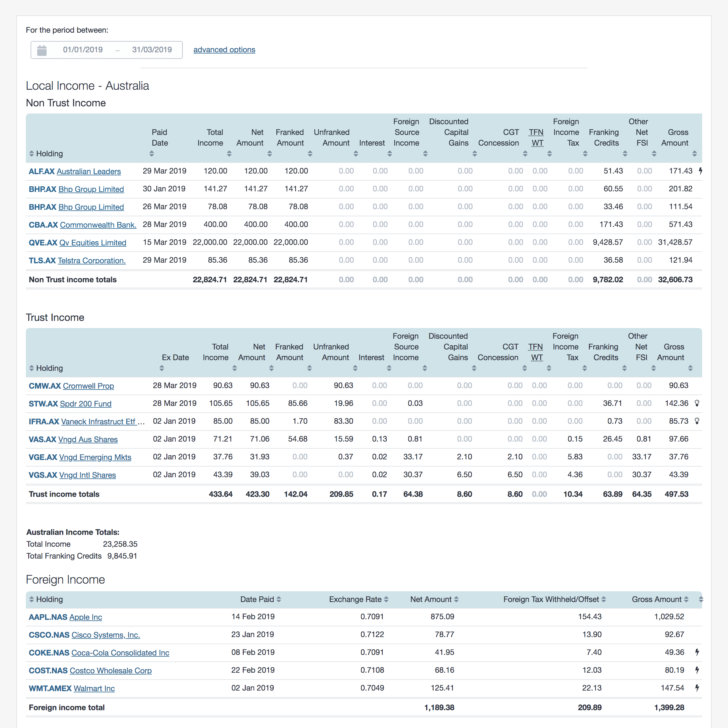Click lightning bolt icon on COKE.NAS row
Image resolution: width=728 pixels, height=728 pixels.
697,652
